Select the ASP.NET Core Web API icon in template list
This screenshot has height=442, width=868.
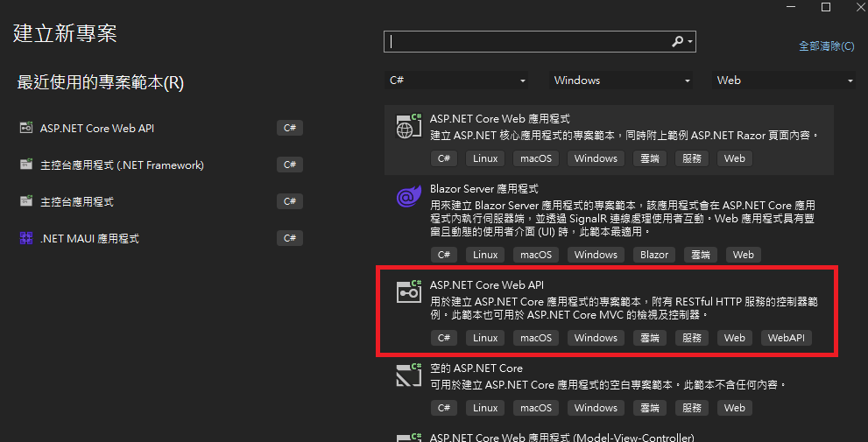coord(409,291)
